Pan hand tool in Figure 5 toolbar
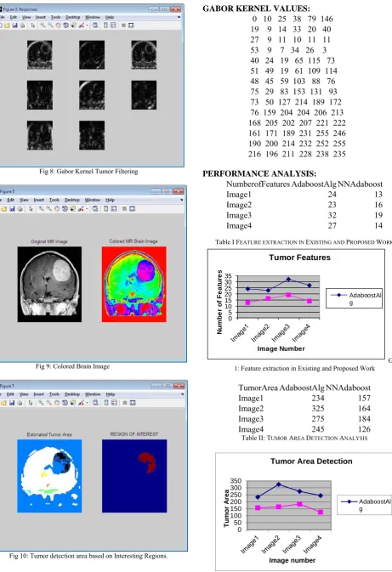The height and width of the screenshot is (572, 392). (x=57, y=209)
